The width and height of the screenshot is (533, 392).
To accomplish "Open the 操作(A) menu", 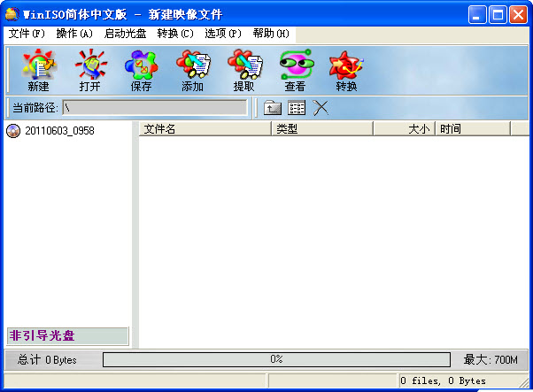I will click(74, 34).
